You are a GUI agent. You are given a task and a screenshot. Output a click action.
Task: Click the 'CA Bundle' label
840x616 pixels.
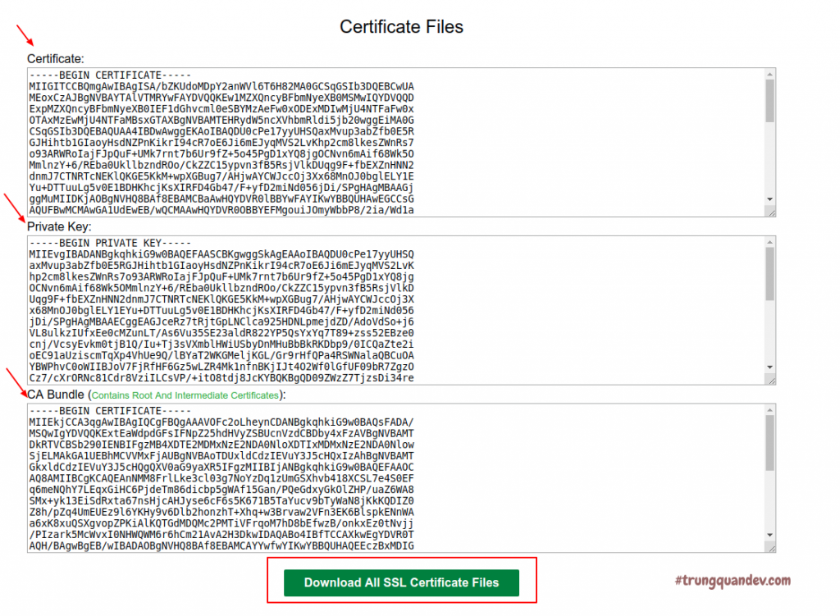point(56,395)
